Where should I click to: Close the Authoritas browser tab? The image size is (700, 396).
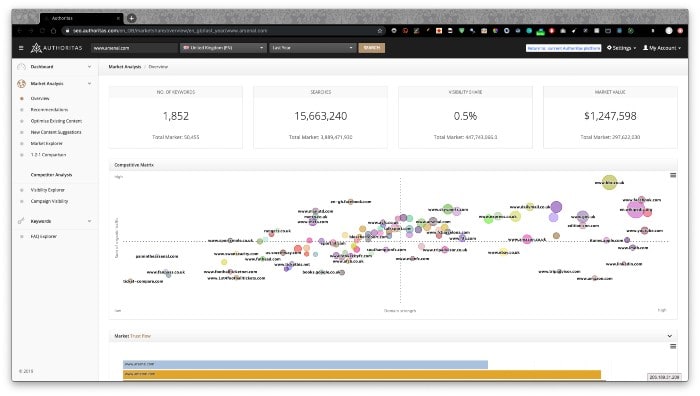(x=118, y=18)
